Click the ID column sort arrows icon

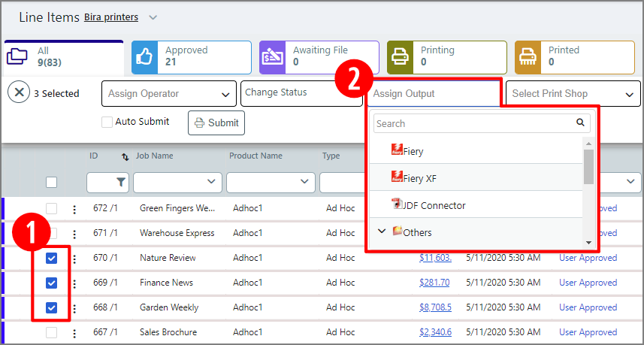(x=125, y=156)
